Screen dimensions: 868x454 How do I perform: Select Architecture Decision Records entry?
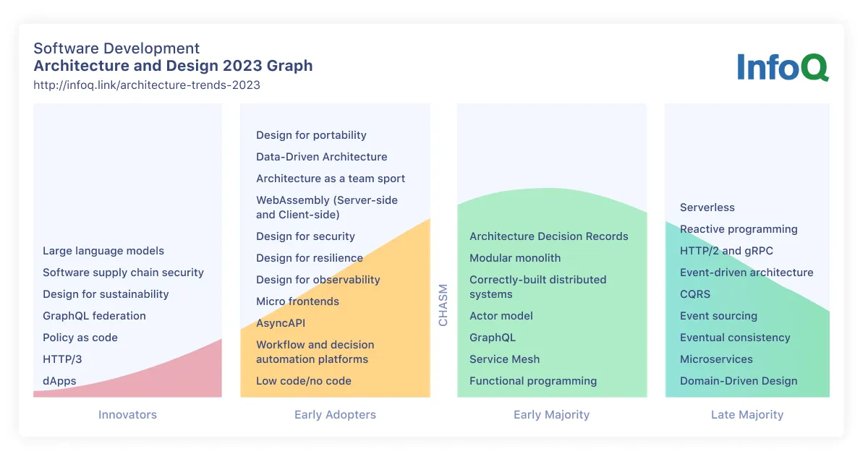pos(548,236)
